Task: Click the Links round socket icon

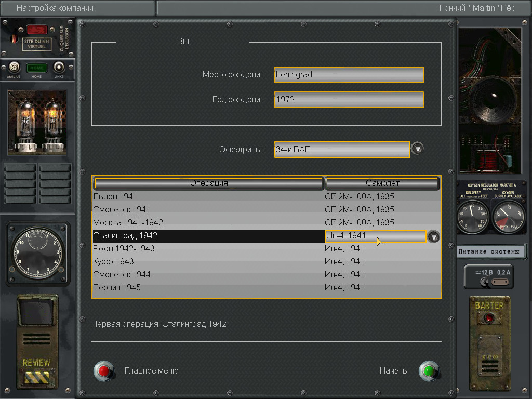Action: click(59, 68)
